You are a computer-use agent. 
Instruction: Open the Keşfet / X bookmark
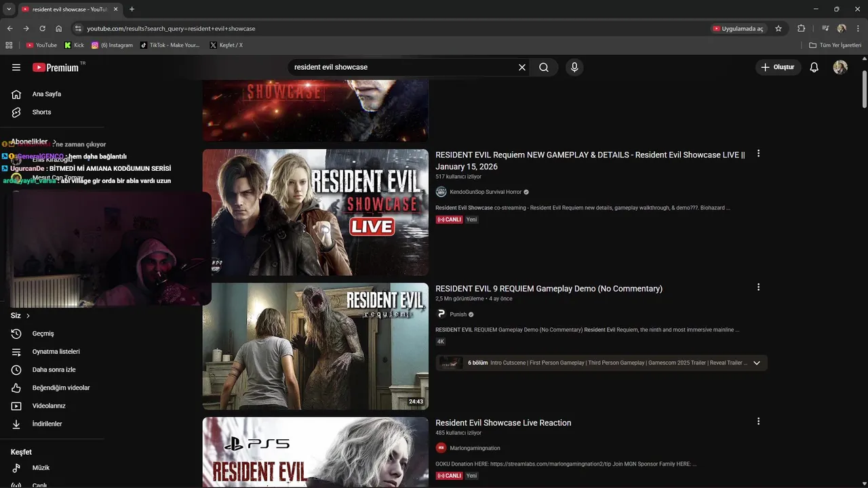pyautogui.click(x=226, y=45)
